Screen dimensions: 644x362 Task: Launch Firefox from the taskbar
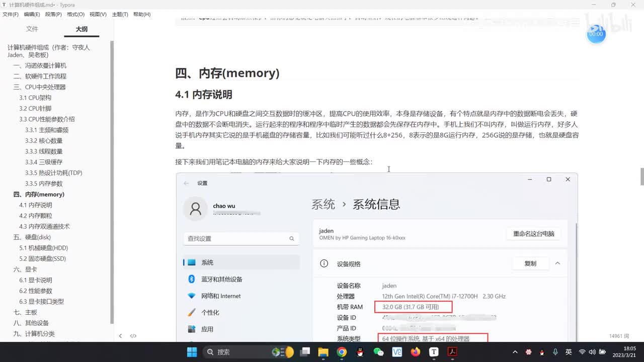[x=415, y=352]
